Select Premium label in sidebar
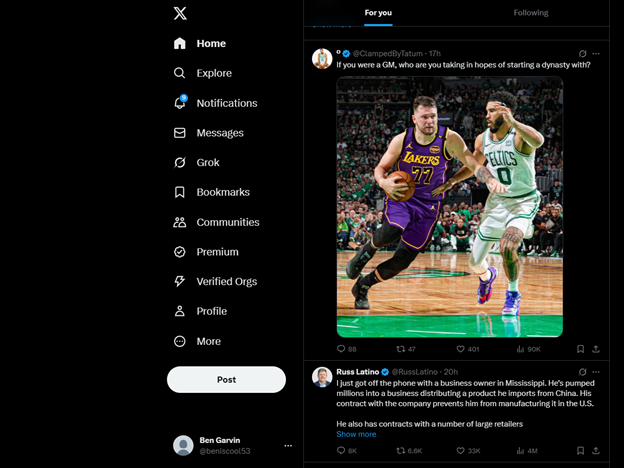 tap(218, 252)
